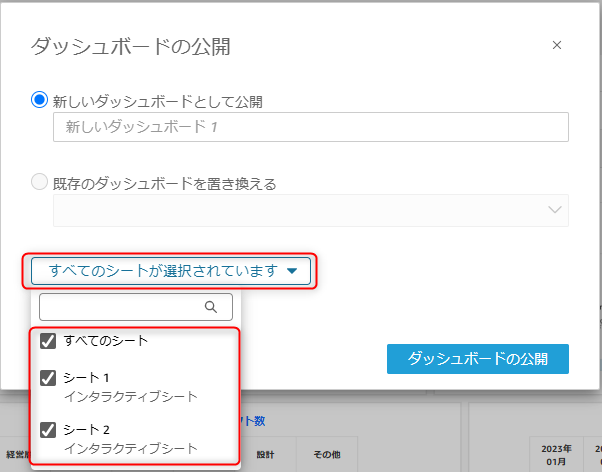Click the 新しいダッシュボード 1 name field
Viewport: 602px width, 472px height.
click(x=310, y=127)
